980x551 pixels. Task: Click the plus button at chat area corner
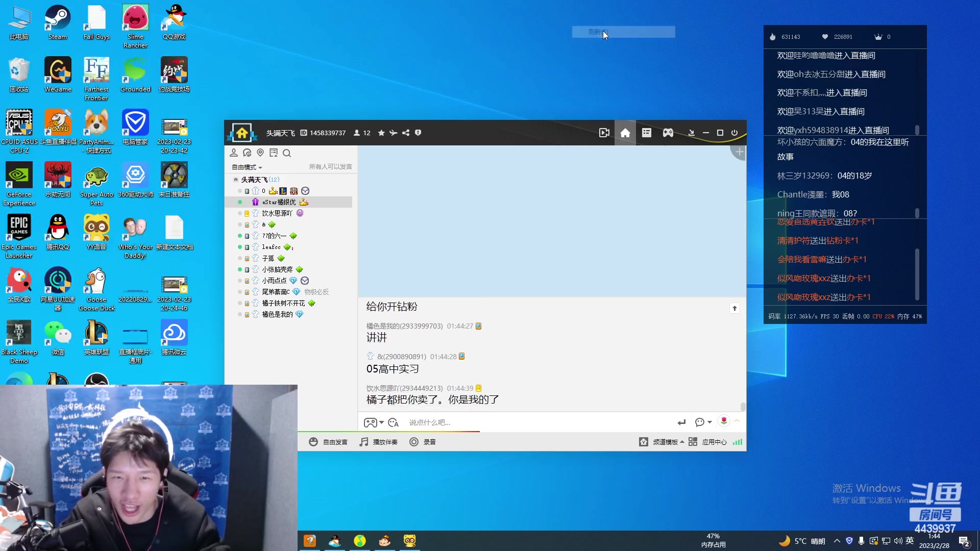[739, 152]
